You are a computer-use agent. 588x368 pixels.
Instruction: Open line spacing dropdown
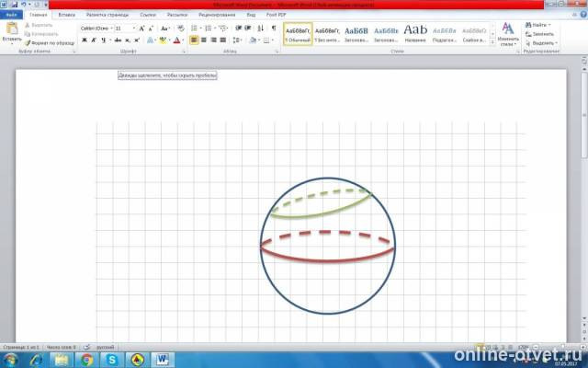pyautogui.click(x=237, y=40)
